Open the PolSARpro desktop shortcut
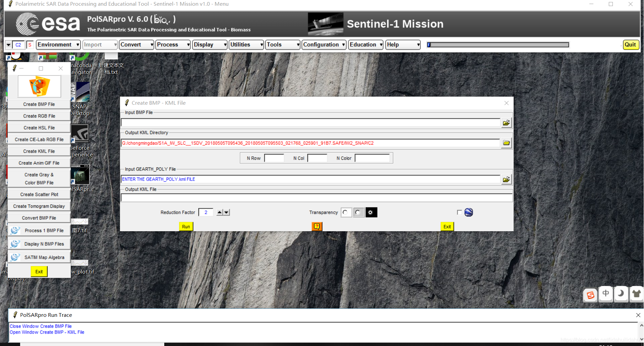644x346 pixels. [x=80, y=178]
